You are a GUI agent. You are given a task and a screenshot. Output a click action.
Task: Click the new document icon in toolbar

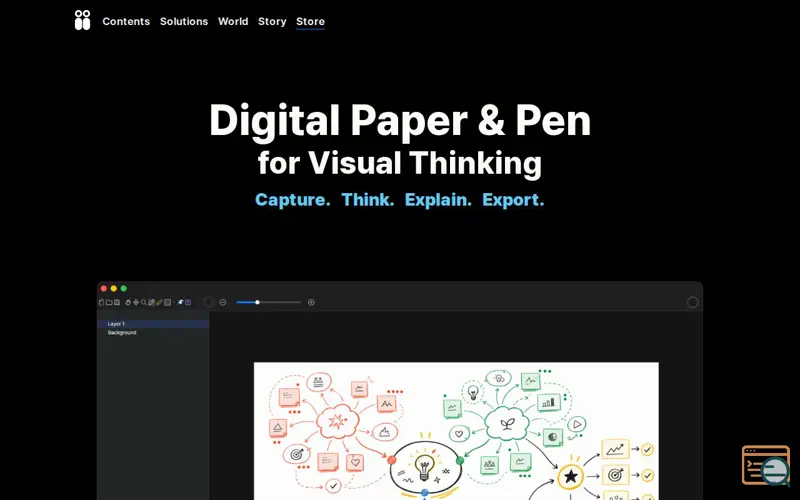click(x=102, y=303)
